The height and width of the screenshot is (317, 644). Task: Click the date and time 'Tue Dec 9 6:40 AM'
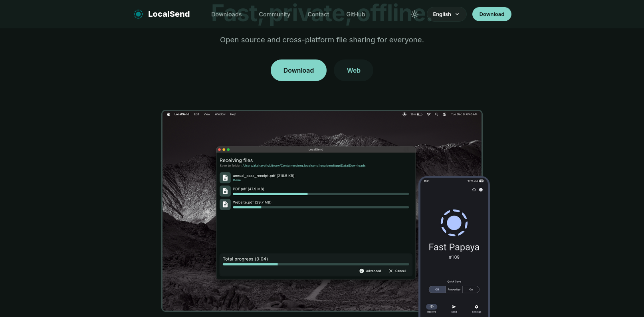[464, 114]
